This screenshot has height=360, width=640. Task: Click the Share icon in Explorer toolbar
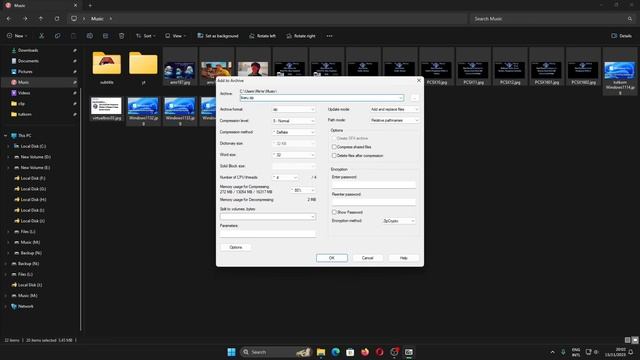point(105,36)
